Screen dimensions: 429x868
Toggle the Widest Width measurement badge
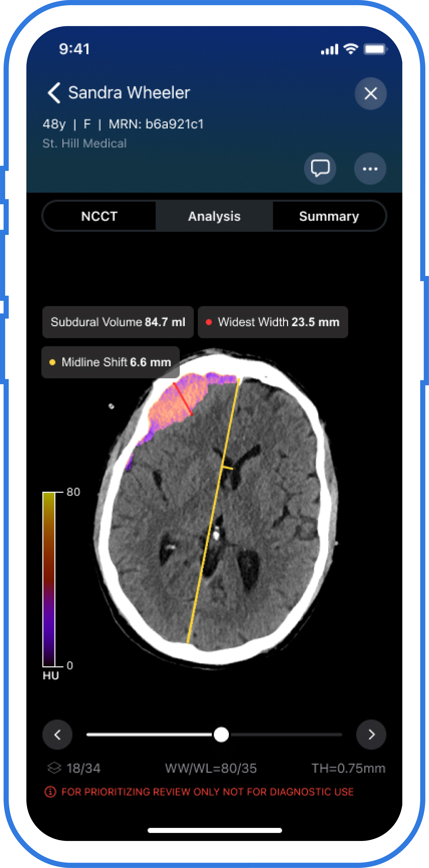[273, 322]
